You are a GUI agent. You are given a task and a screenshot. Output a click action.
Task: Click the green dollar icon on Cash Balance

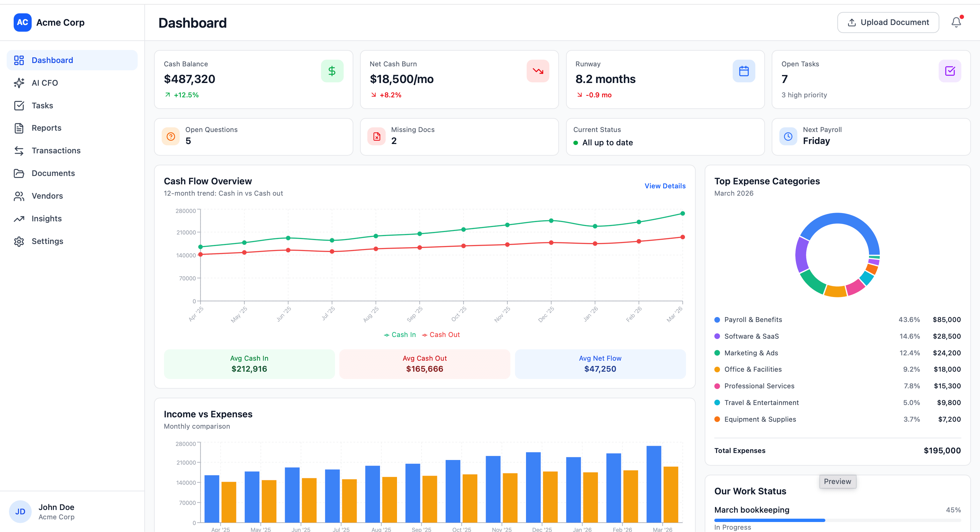[x=332, y=71]
